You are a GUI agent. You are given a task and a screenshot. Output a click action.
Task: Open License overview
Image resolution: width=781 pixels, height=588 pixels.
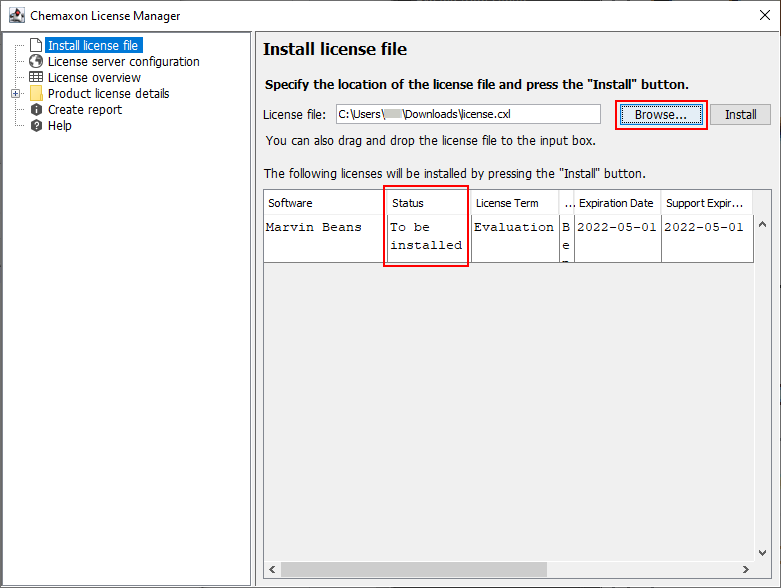94,78
